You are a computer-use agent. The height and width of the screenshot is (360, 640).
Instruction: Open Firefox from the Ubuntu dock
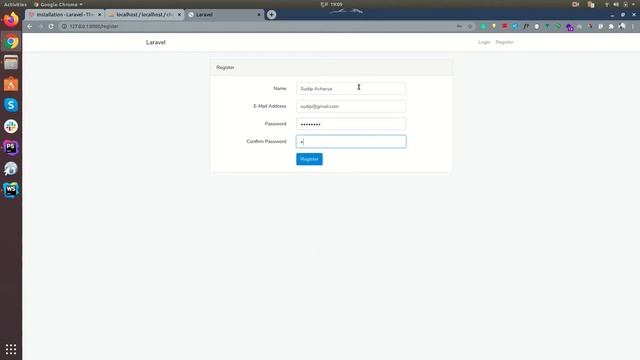(x=11, y=20)
